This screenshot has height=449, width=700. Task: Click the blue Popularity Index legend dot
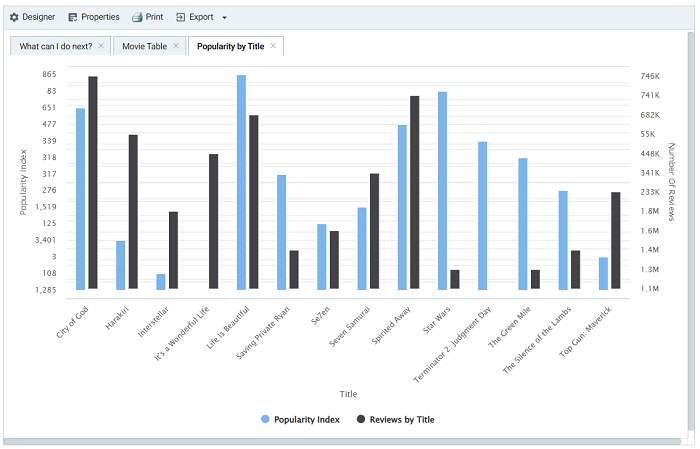click(265, 420)
